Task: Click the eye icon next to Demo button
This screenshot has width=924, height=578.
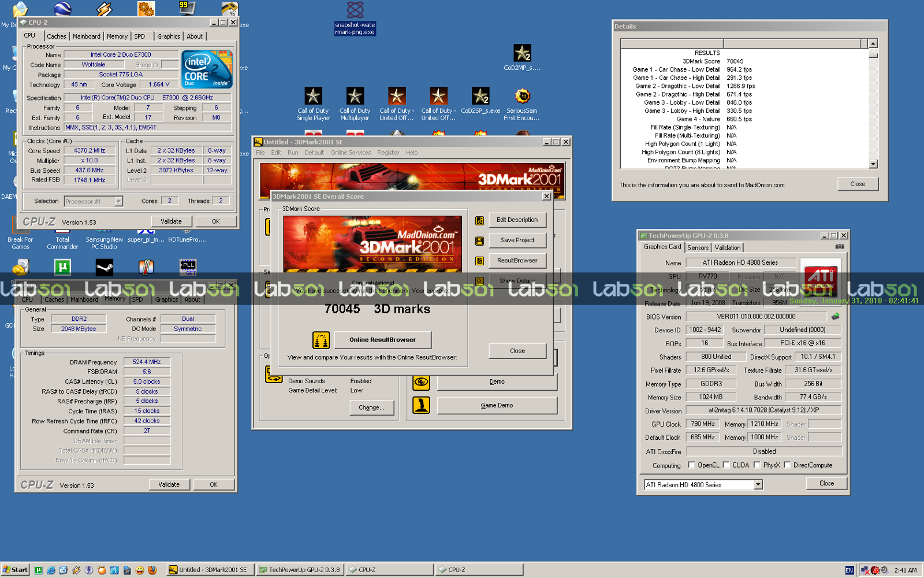Action: pyautogui.click(x=421, y=382)
